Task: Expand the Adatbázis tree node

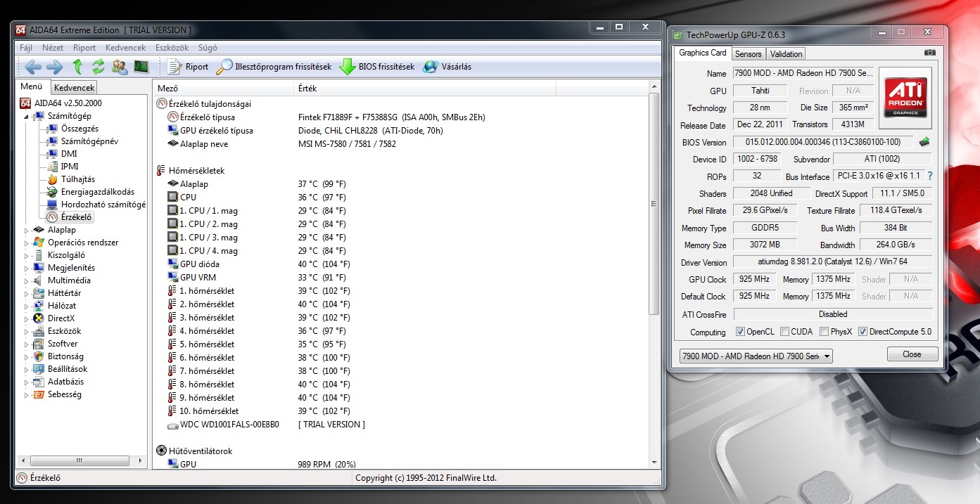Action: (x=27, y=382)
